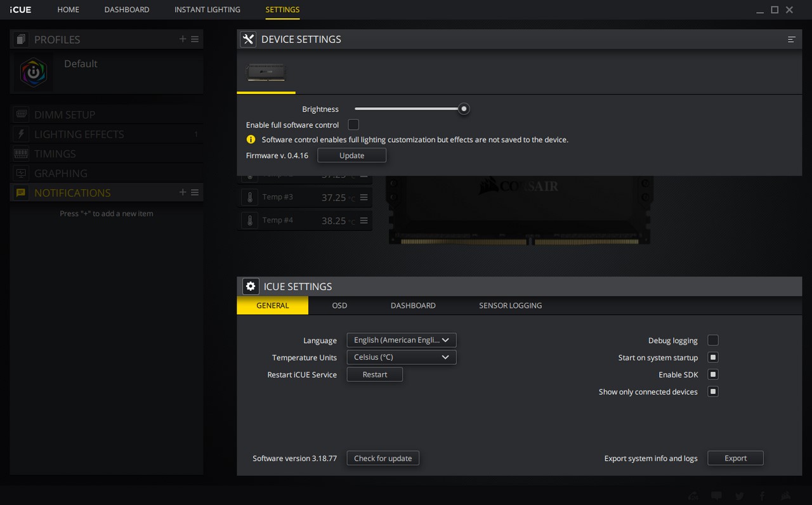Go to the DASHBOARD top tab

pyautogui.click(x=127, y=10)
